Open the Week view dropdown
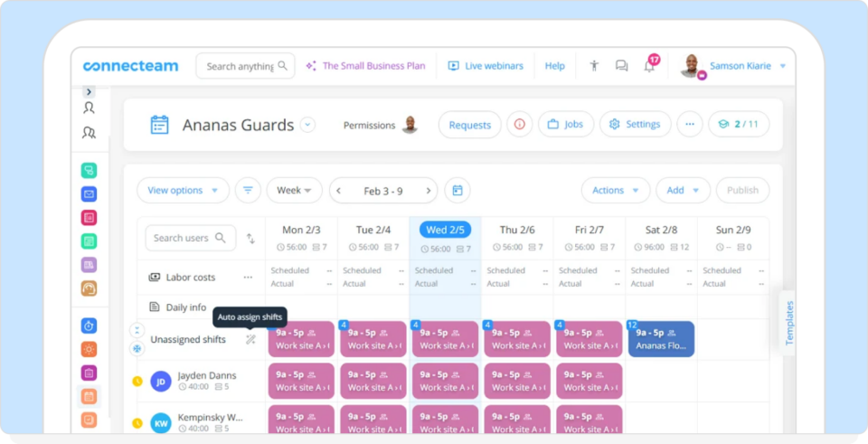 click(294, 191)
